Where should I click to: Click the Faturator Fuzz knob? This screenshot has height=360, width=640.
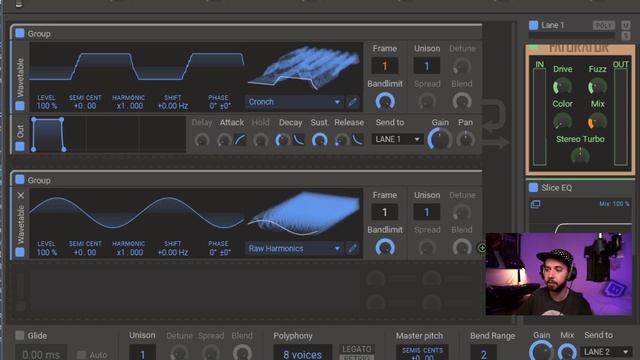click(597, 86)
